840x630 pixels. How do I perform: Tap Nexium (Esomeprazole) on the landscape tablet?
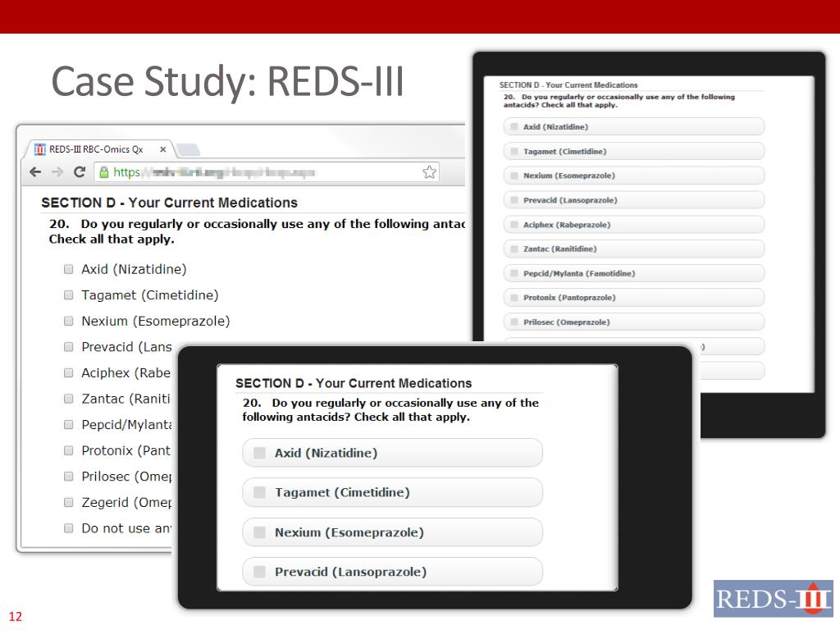pos(392,532)
